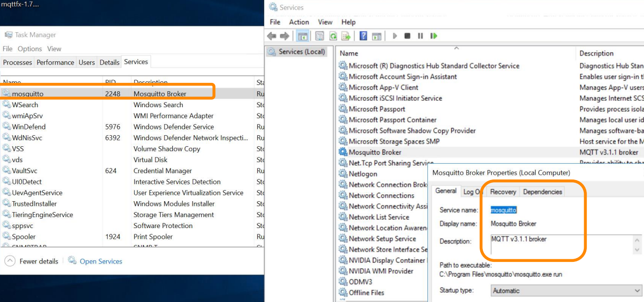Open the Startup type dropdown

(x=566, y=290)
